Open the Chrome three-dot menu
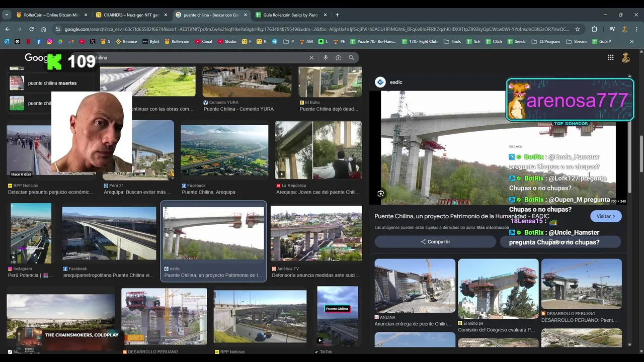644x362 pixels. click(636, 29)
